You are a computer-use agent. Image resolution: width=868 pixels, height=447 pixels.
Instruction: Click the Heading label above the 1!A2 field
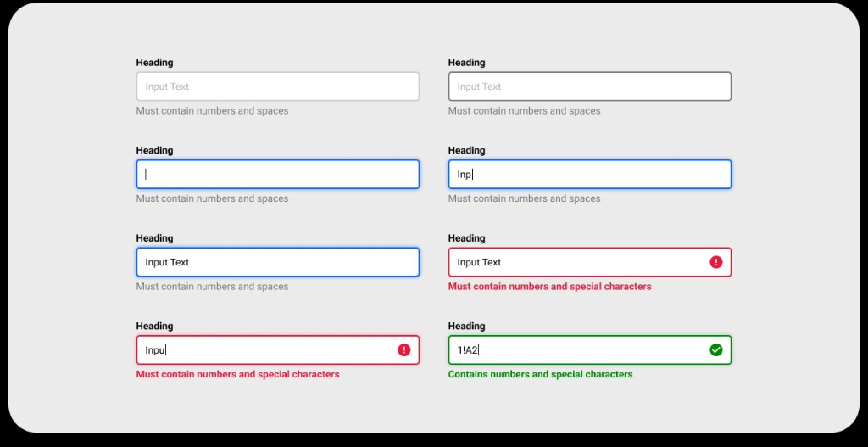467,327
